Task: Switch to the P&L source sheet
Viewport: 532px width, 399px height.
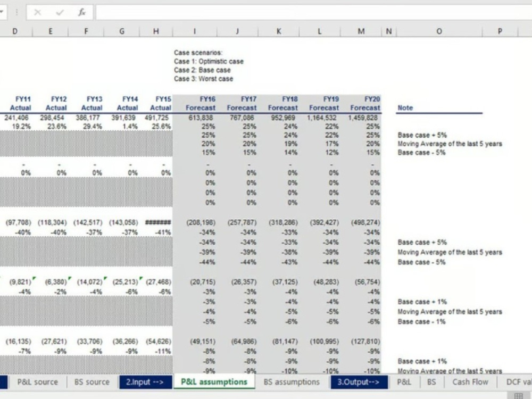Action: click(38, 382)
